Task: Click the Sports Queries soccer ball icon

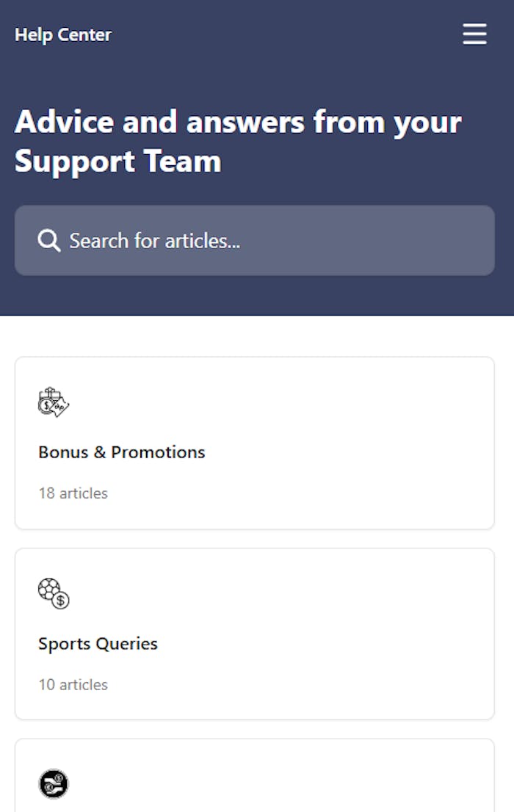Action: (54, 593)
